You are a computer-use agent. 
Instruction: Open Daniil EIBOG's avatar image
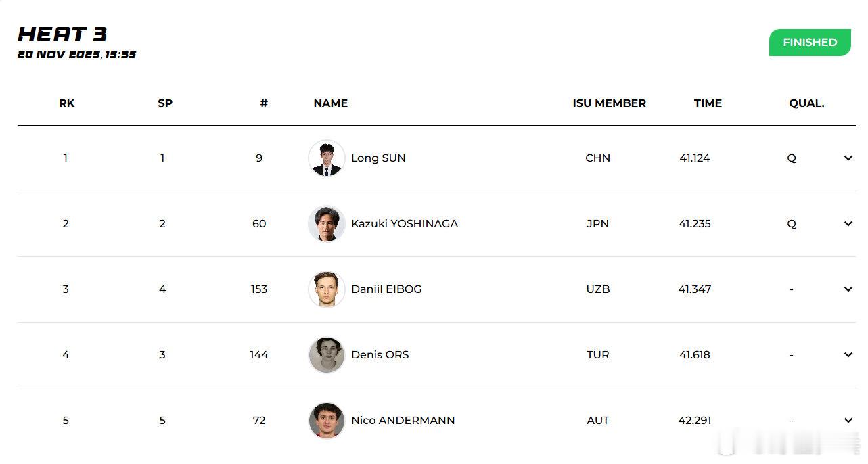(x=327, y=289)
